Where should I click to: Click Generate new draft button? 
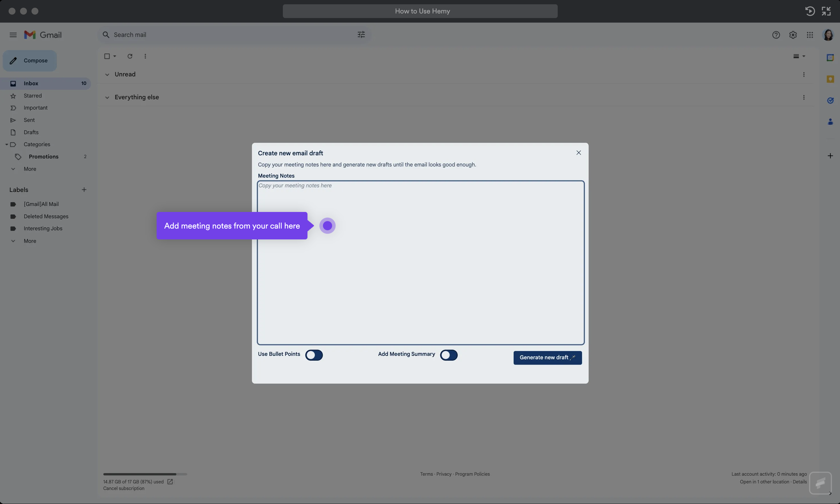pyautogui.click(x=547, y=358)
